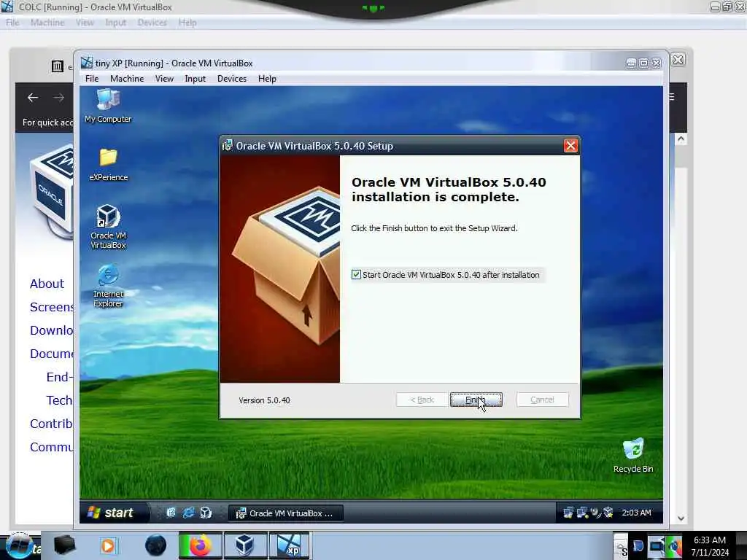Viewport: 747px width, 560px height.
Task: Maximize the tiny XP VirtualBox window
Action: [643, 63]
